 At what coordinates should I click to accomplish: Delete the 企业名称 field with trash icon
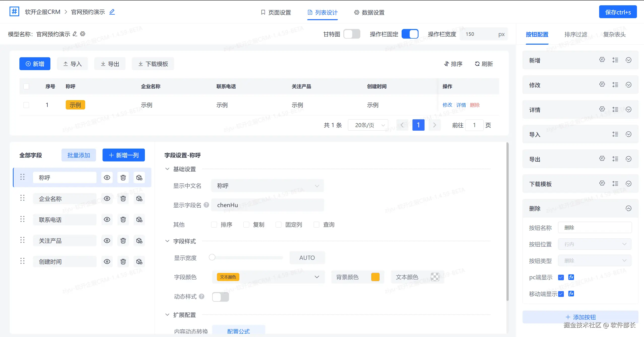tap(123, 199)
